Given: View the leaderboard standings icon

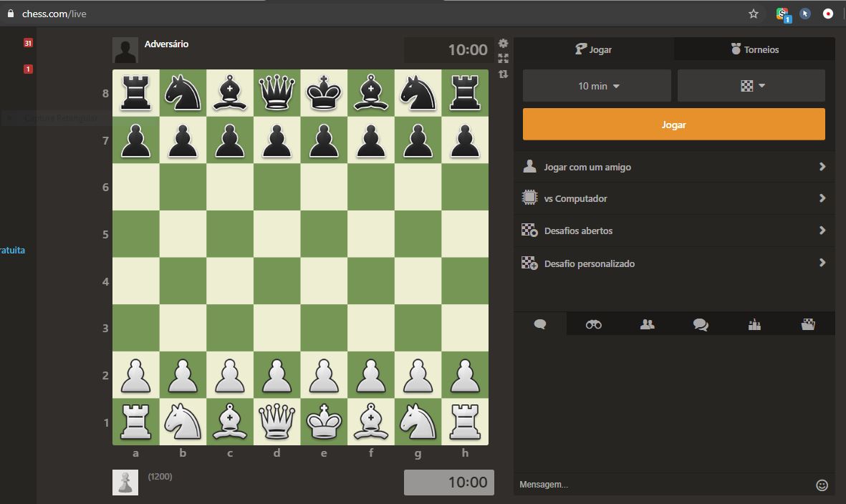Looking at the screenshot, I should 754,324.
